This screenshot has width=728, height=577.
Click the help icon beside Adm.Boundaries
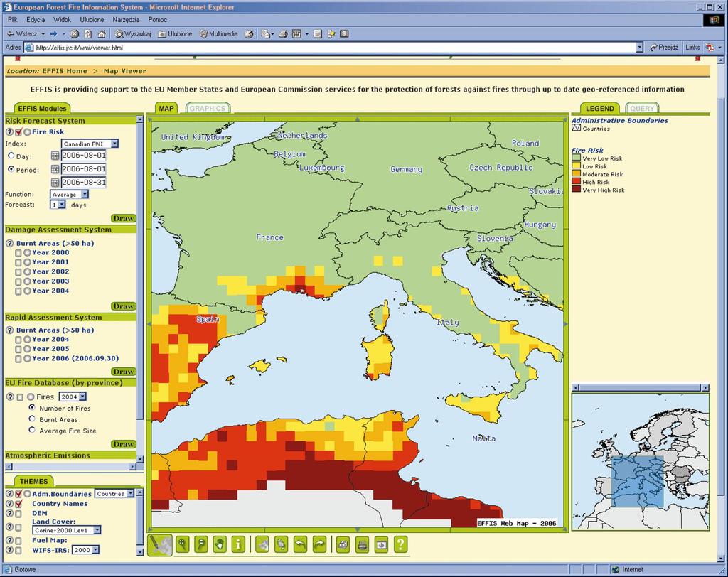(x=9, y=494)
